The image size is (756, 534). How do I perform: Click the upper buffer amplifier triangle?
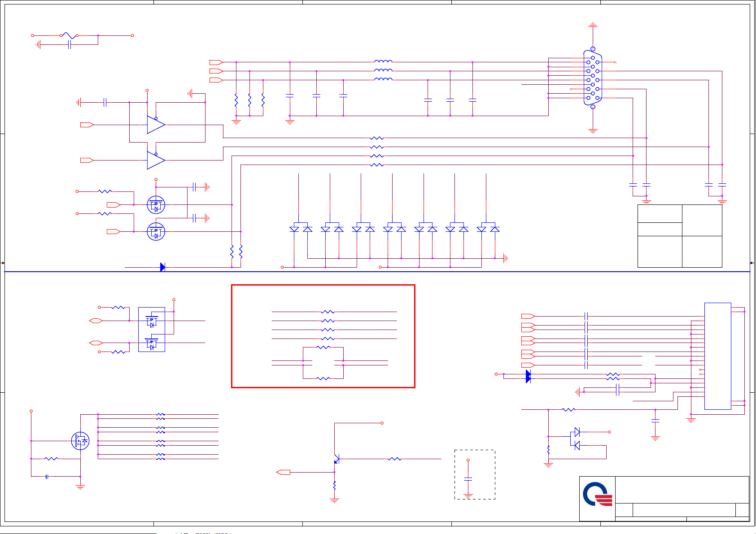tap(156, 125)
